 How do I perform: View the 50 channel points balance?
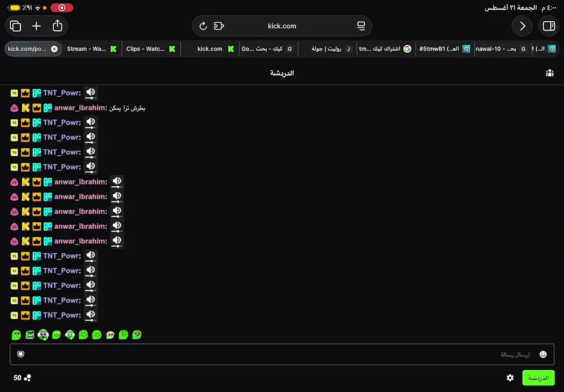[22, 378]
